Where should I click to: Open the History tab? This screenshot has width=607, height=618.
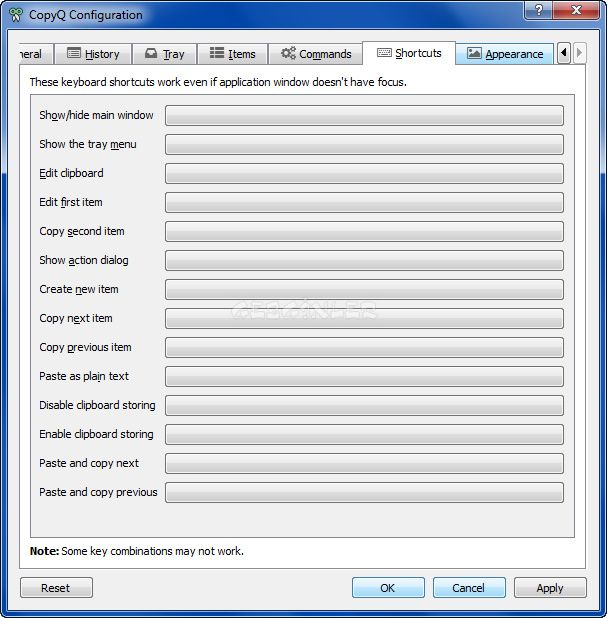tap(93, 54)
